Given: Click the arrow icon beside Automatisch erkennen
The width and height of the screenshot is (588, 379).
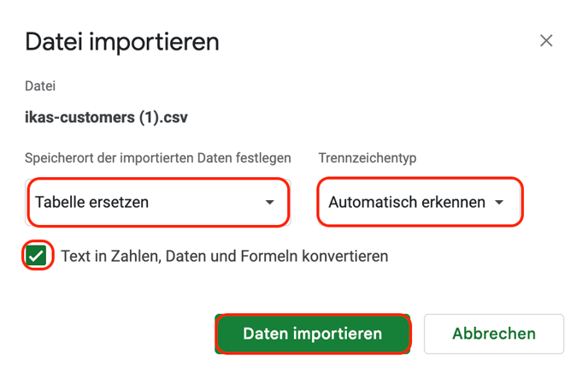Looking at the screenshot, I should tap(499, 202).
